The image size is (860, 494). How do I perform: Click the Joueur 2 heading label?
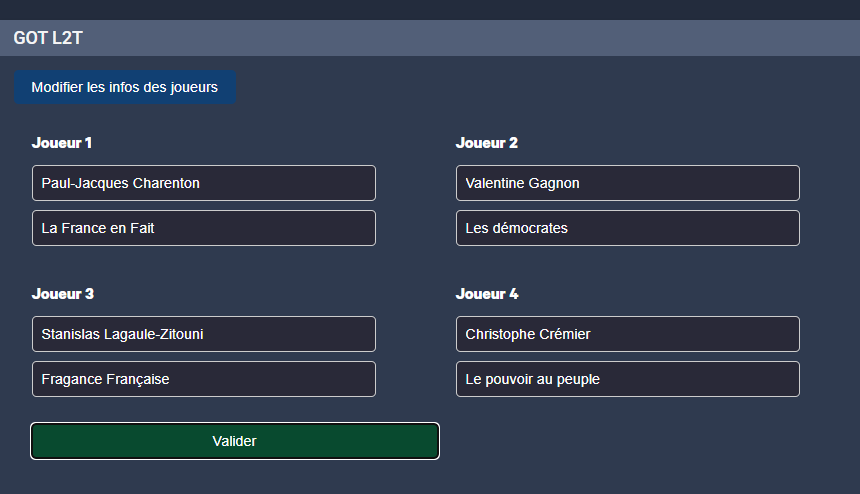[x=486, y=143]
